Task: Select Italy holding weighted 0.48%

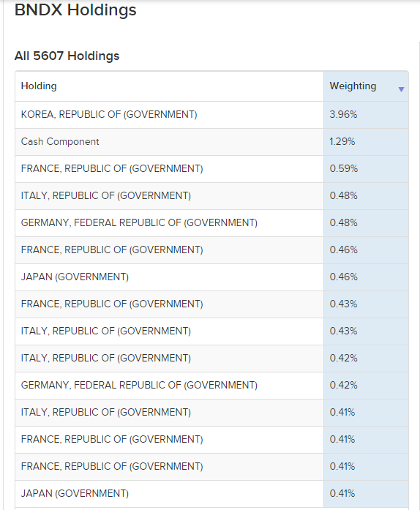Action: 106,195
